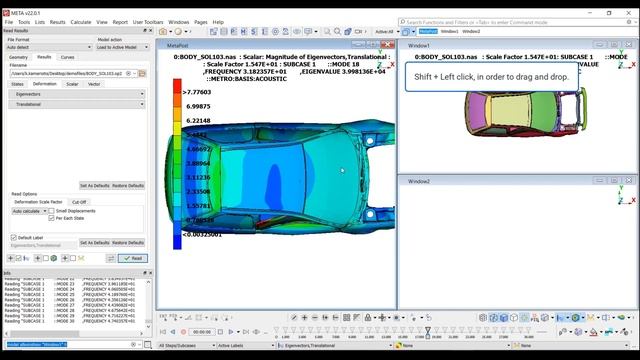
Task: Toggle Default Label checkbox
Action: point(13,238)
